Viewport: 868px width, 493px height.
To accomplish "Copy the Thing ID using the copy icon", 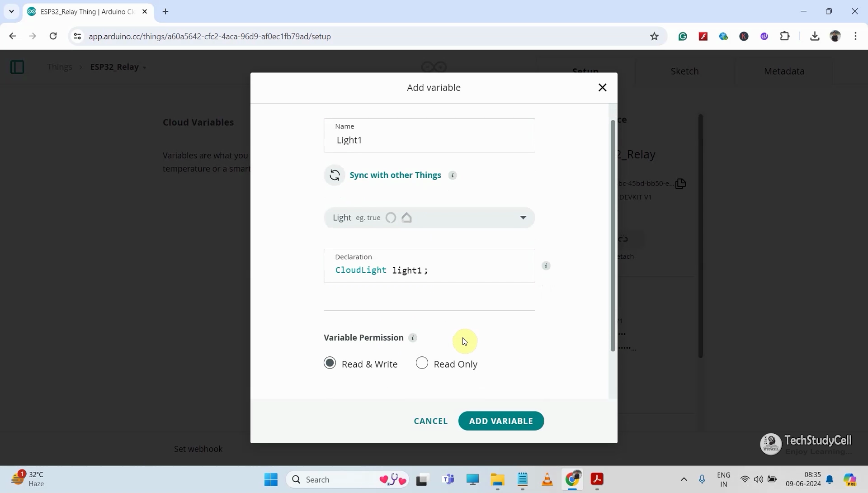I will (x=681, y=183).
